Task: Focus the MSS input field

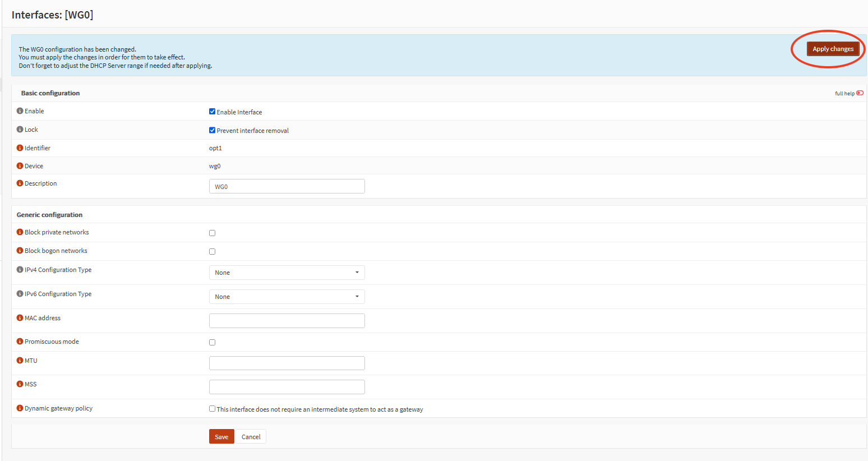Action: coord(287,387)
